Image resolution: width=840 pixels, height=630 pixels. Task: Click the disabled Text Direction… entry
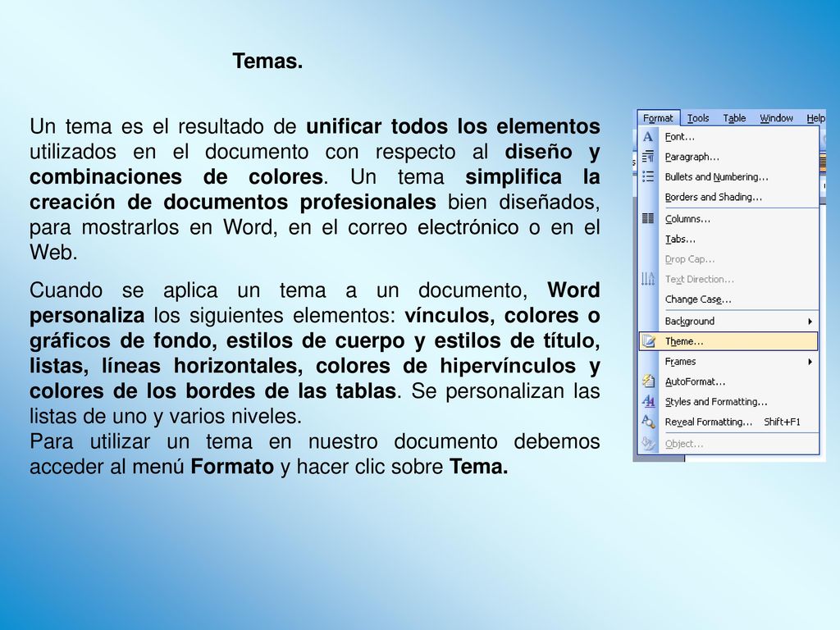click(728, 279)
